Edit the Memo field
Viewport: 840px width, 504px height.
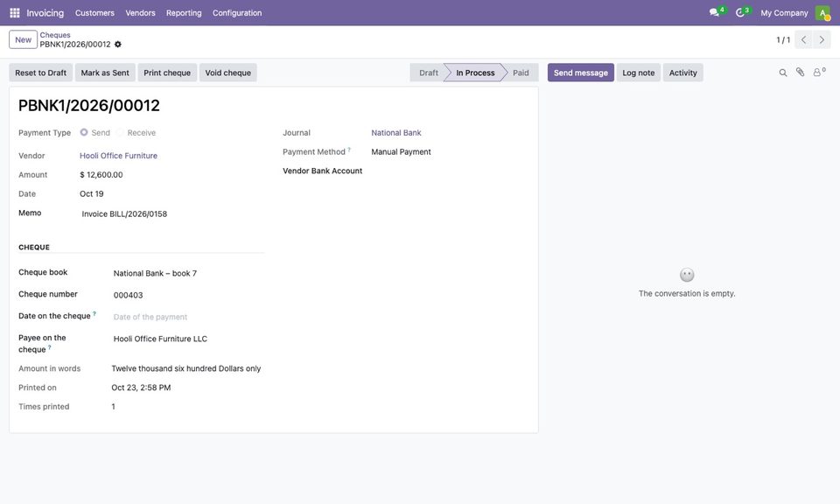172,213
